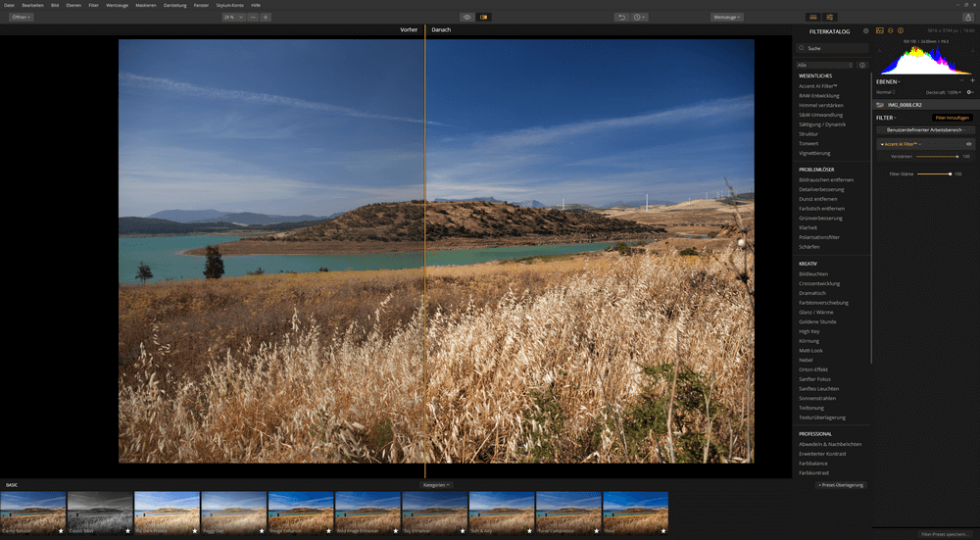Click the undo arrow icon

tap(621, 17)
